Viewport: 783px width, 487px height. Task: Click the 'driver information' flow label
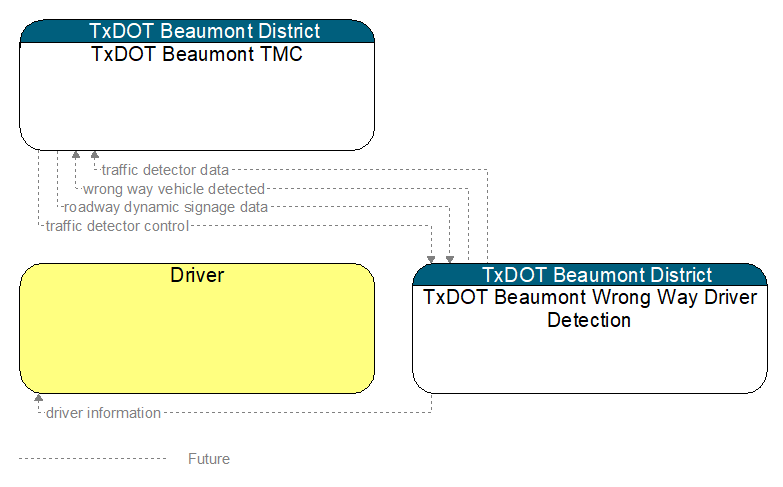coord(103,413)
